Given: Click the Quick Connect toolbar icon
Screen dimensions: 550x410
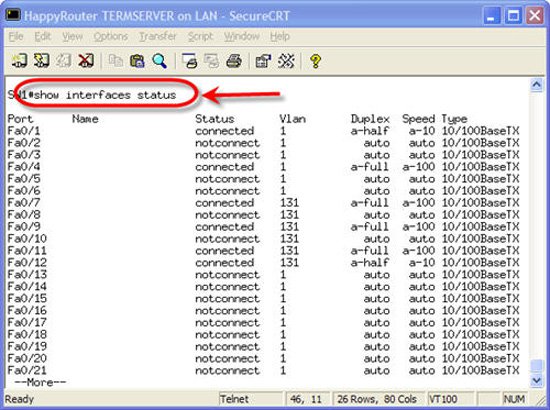Looking at the screenshot, I should 41,61.
